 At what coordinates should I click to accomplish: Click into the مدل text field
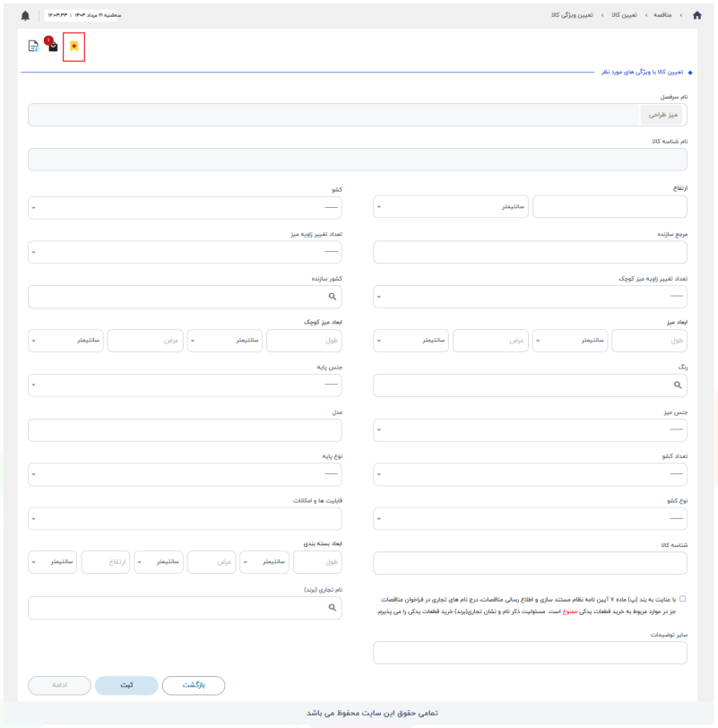[x=185, y=430]
